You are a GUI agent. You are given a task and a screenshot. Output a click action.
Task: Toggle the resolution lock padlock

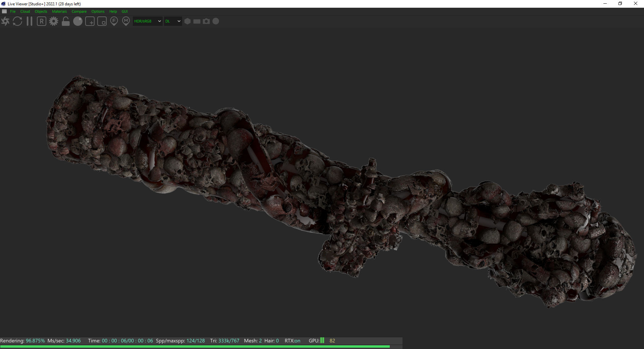click(x=66, y=21)
